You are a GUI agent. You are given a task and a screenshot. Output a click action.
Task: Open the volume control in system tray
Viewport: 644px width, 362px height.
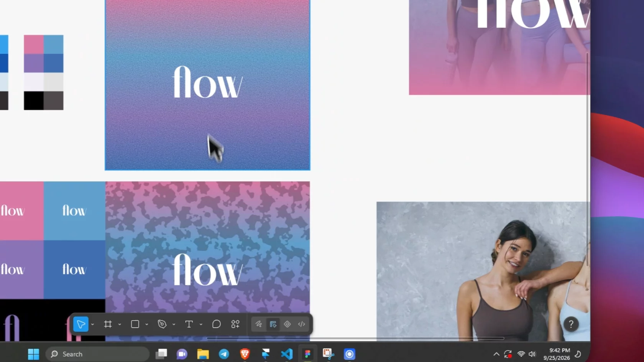[532, 354]
